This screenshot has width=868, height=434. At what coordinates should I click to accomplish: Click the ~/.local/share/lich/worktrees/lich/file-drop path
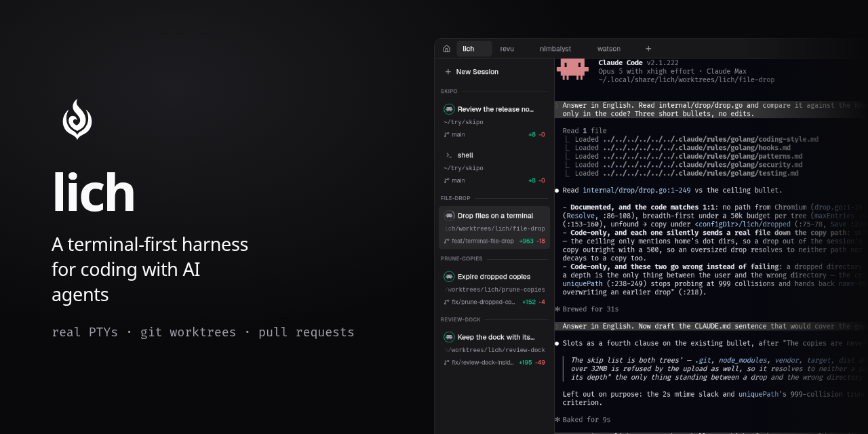pyautogui.click(x=686, y=79)
